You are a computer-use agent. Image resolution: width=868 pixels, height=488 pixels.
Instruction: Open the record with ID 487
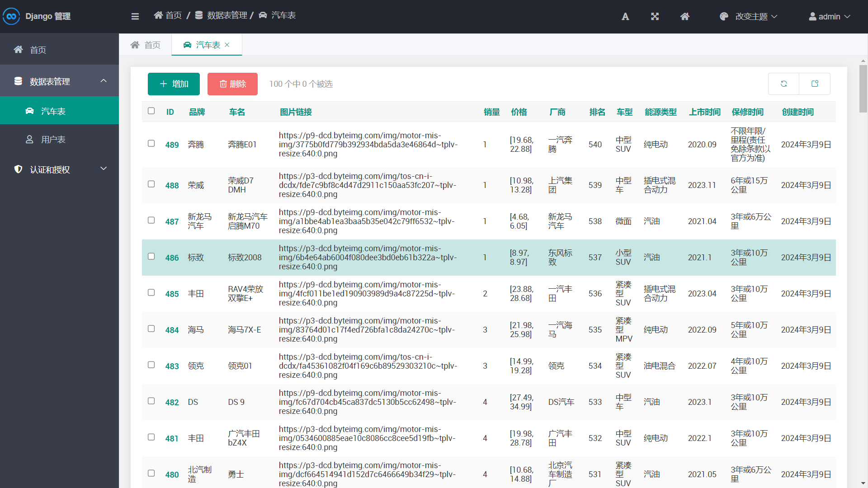tap(172, 222)
